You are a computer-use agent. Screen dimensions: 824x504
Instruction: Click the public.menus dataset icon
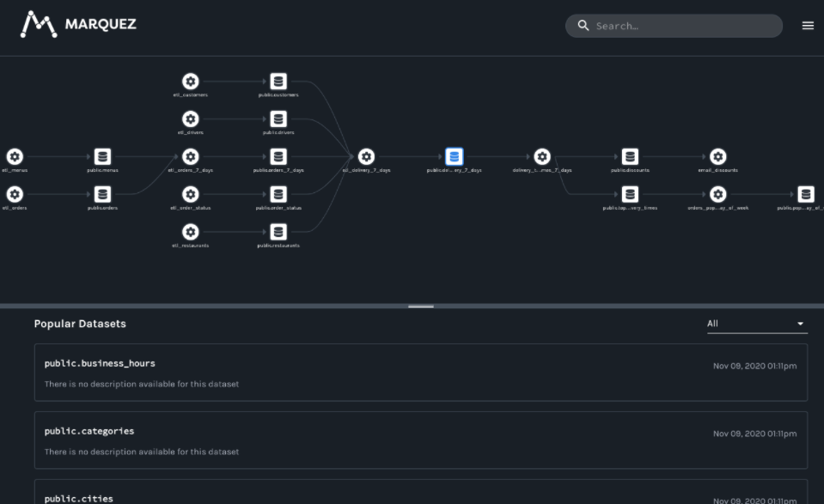click(x=102, y=156)
